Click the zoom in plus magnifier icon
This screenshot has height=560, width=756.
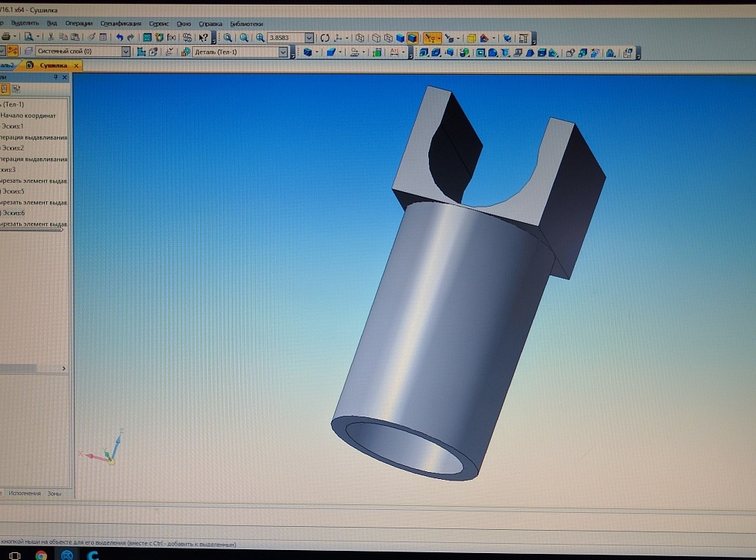pos(261,38)
